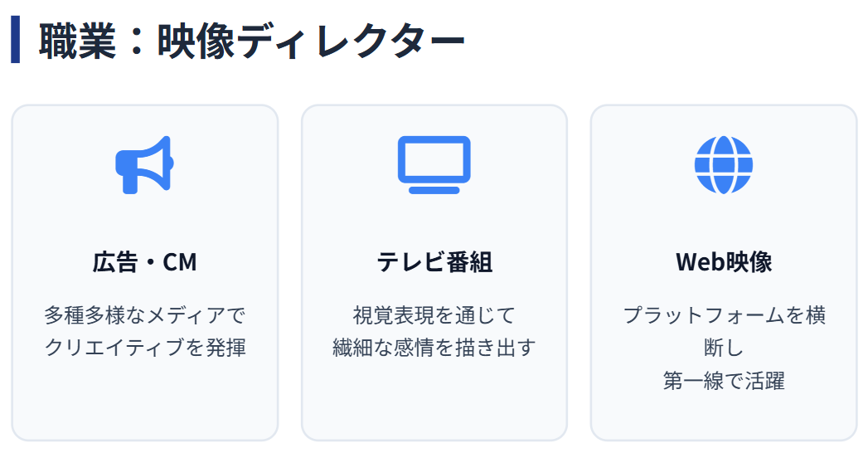
Task: Click the letters CM in the first card title
Action: [179, 262]
